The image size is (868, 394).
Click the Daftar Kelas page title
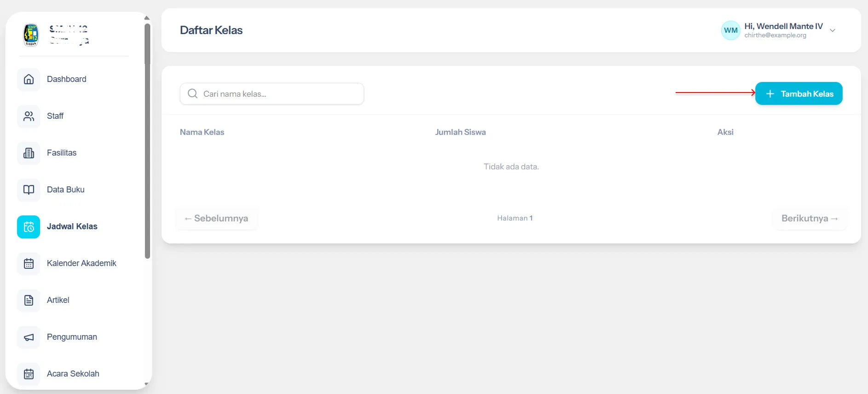point(211,30)
